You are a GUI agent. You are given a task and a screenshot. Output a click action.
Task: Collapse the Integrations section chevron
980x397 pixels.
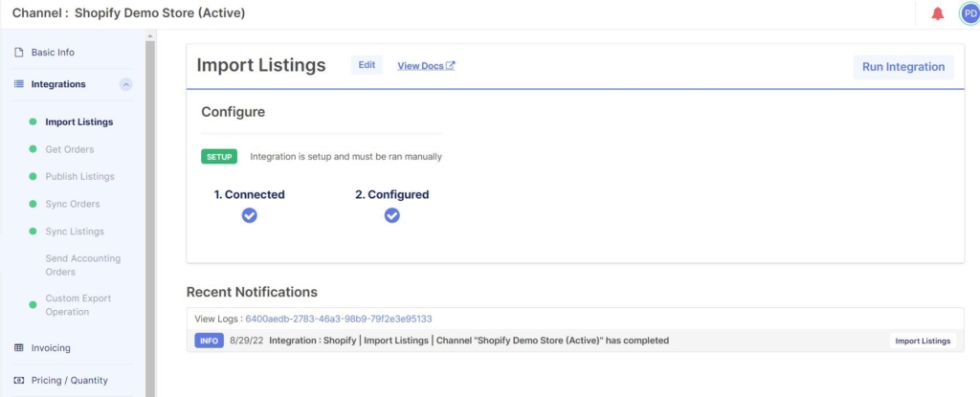[125, 84]
